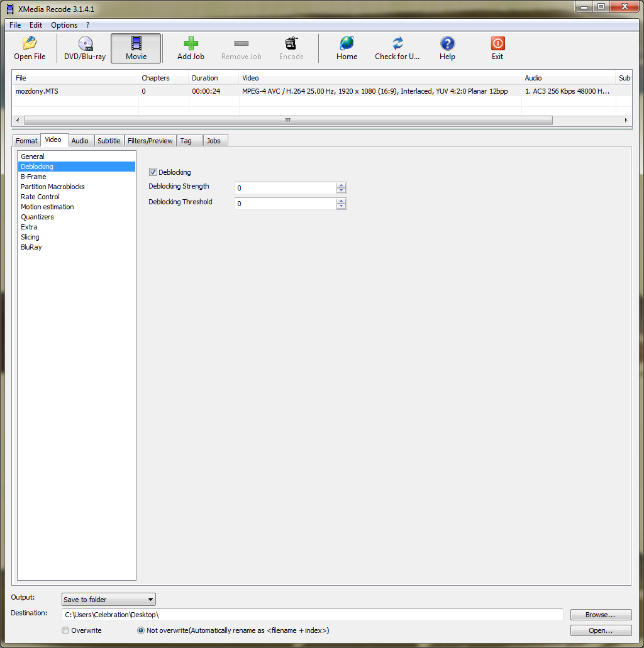
Task: Open the Save to folder output dropdown
Action: pos(109,599)
